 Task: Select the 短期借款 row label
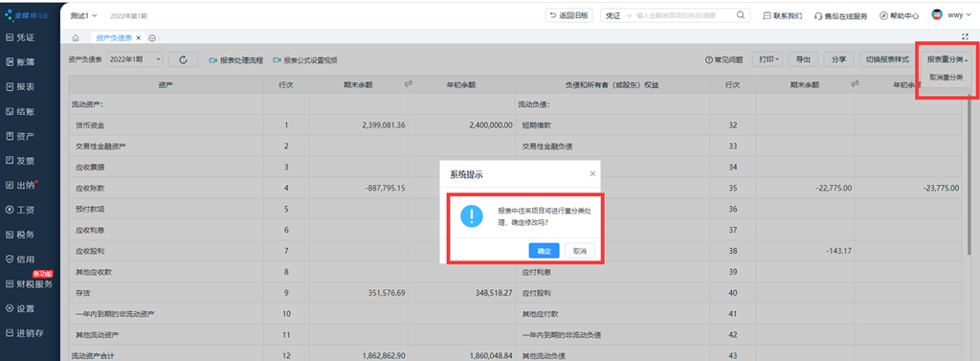coord(536,125)
